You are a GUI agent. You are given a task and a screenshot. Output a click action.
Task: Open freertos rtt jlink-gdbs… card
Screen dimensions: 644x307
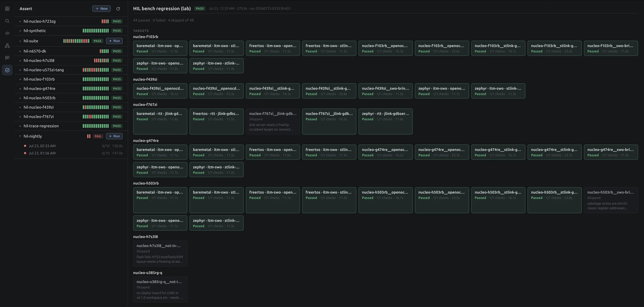click(x=216, y=121)
